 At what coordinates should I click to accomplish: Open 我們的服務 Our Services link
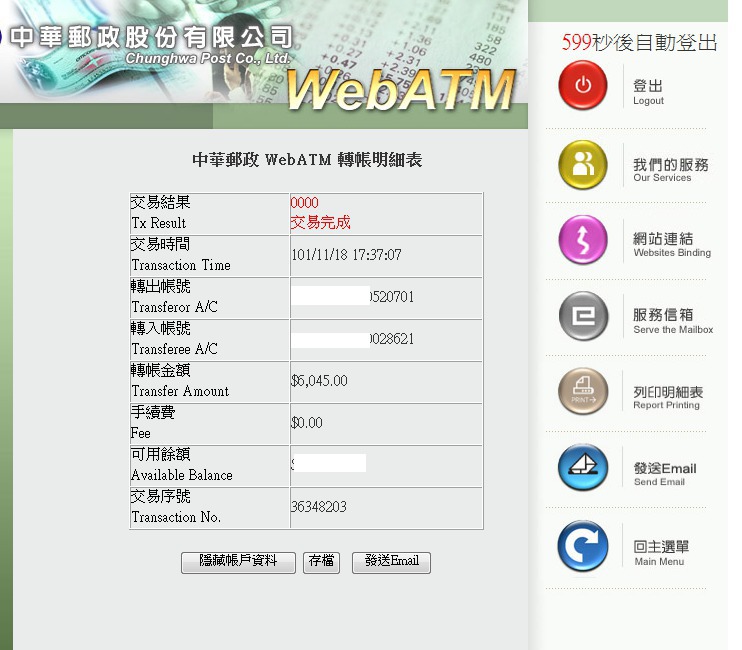point(671,170)
